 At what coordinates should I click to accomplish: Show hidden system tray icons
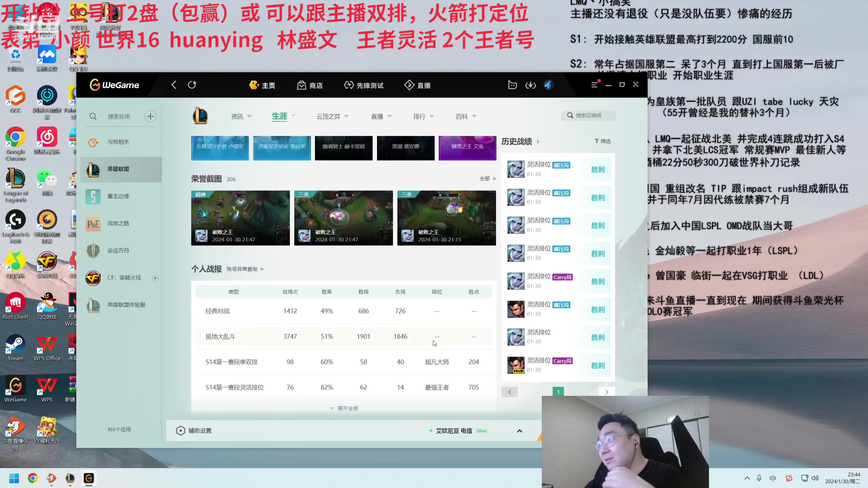click(x=747, y=478)
